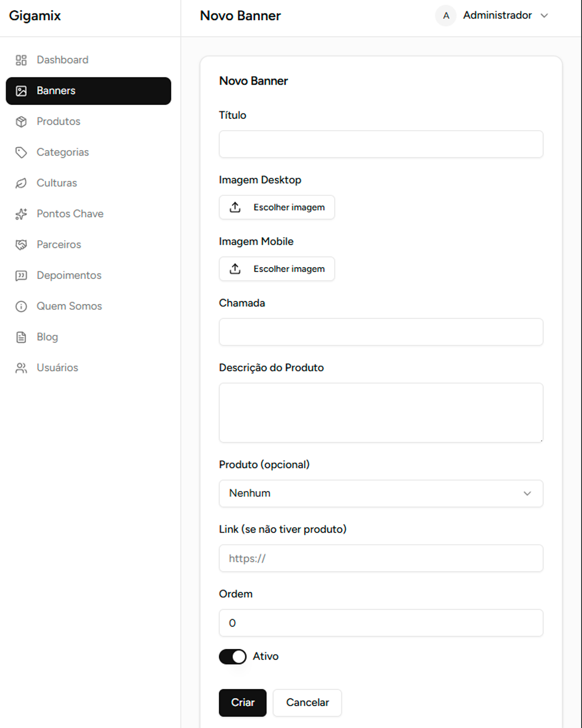The height and width of the screenshot is (728, 582).
Task: Expand the Administrador menu chevron
Action: [x=544, y=15]
